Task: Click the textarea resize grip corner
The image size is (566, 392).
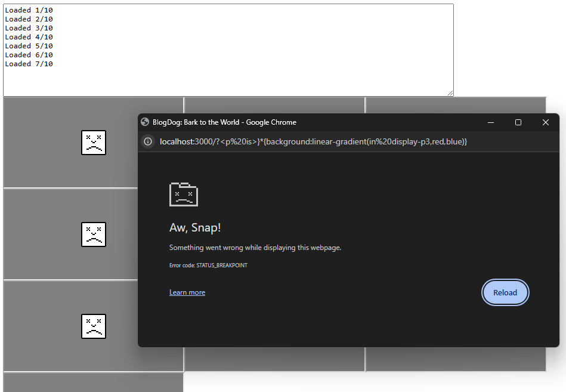Action: [450, 93]
